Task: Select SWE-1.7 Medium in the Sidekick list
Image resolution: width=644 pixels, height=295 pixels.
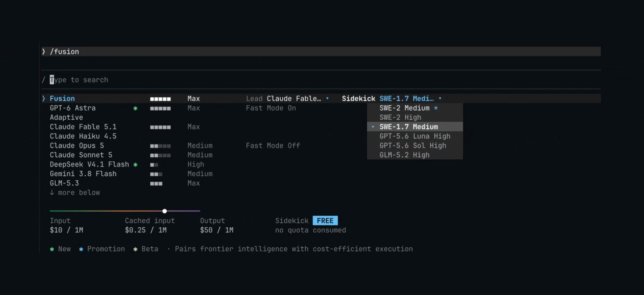Action: pos(415,127)
